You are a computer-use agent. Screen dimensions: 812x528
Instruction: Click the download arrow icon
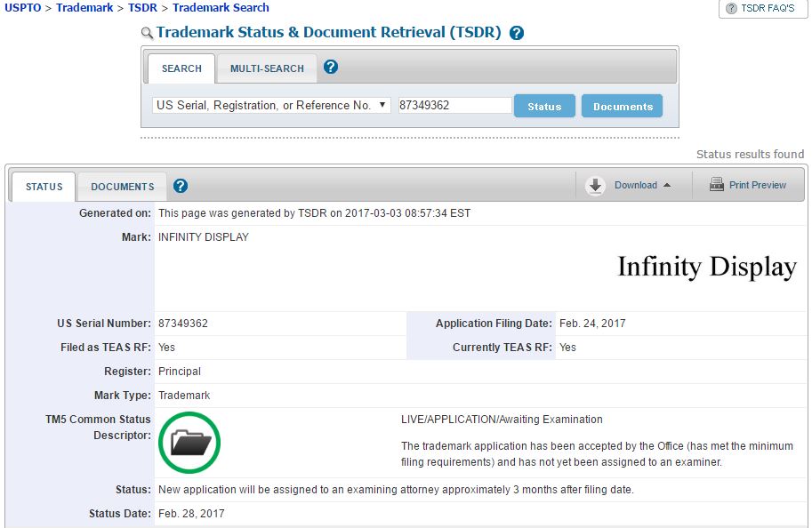click(x=596, y=185)
